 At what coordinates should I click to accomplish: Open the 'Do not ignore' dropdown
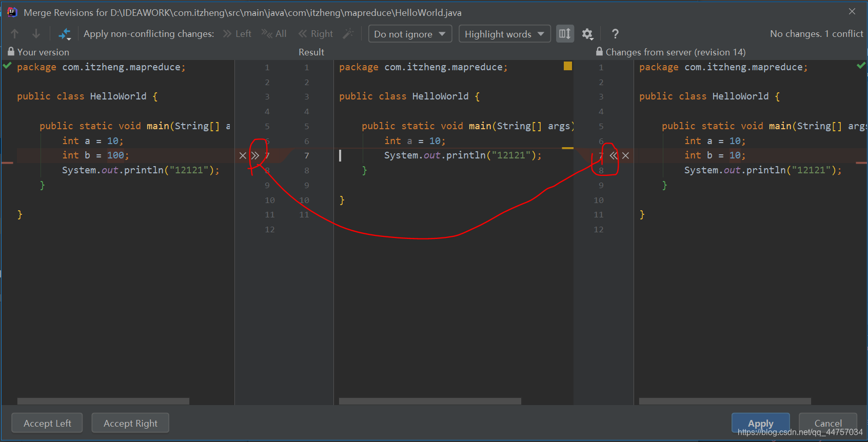point(410,34)
